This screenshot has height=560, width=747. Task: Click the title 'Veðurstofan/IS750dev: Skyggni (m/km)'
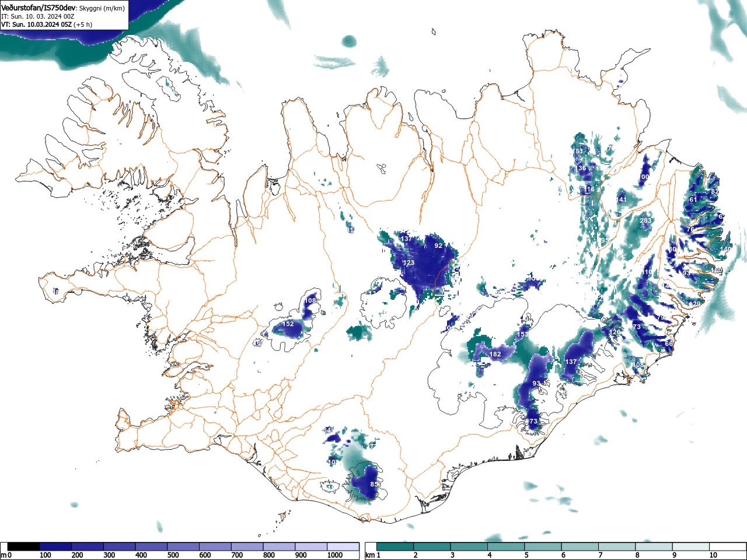(x=63, y=8)
